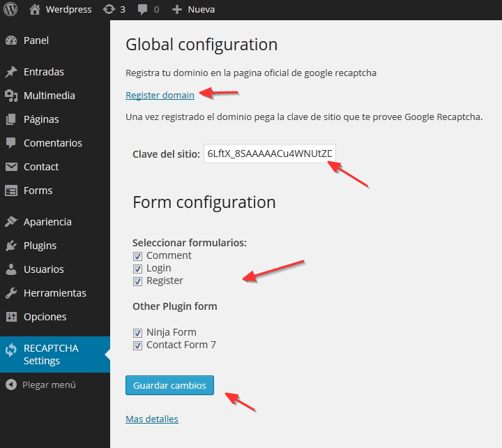Click the Guardar cambios button
This screenshot has width=502, height=448.
pyautogui.click(x=170, y=385)
